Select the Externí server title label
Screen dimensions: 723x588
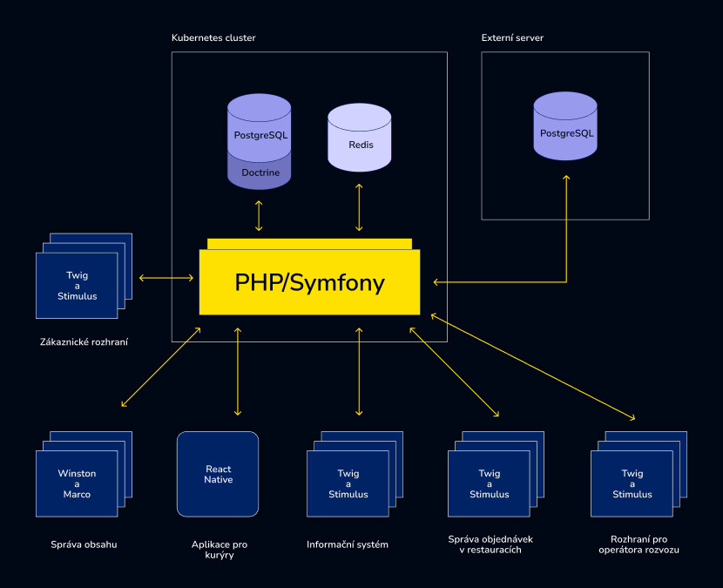click(x=512, y=38)
